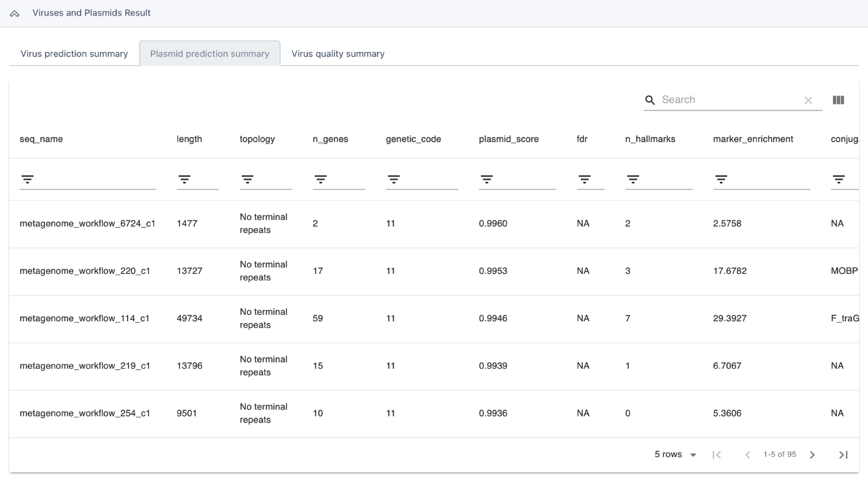Click length value 13796

click(x=190, y=365)
